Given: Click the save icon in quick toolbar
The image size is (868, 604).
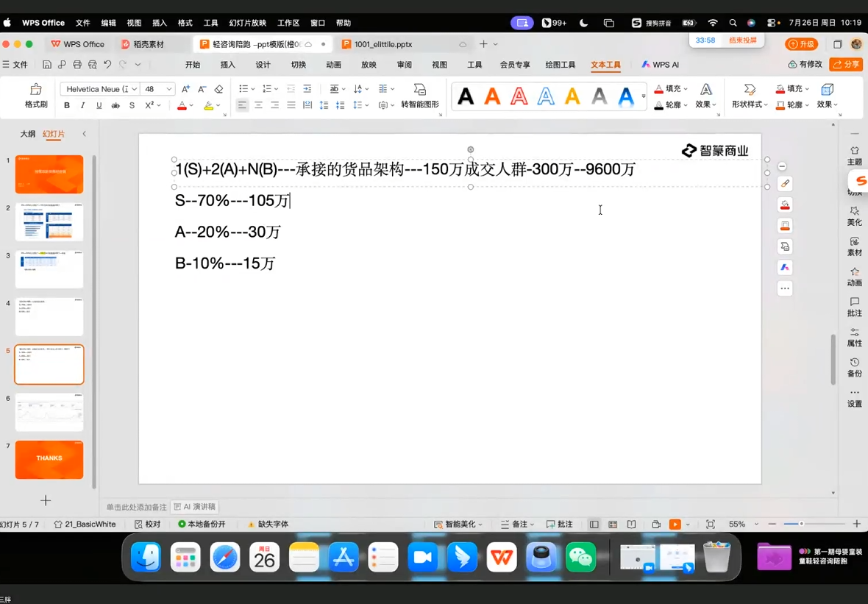Looking at the screenshot, I should (x=47, y=65).
